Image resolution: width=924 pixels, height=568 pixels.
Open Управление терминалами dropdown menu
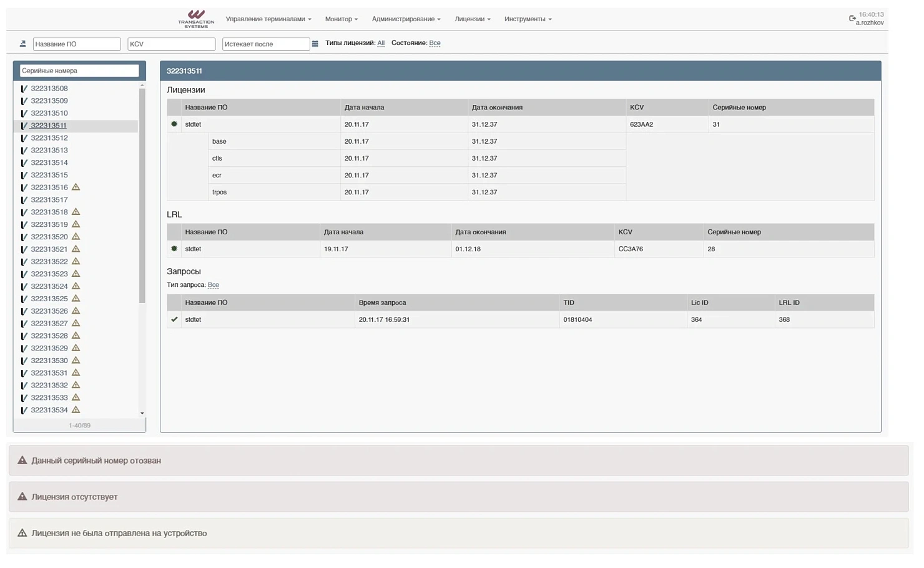click(268, 19)
